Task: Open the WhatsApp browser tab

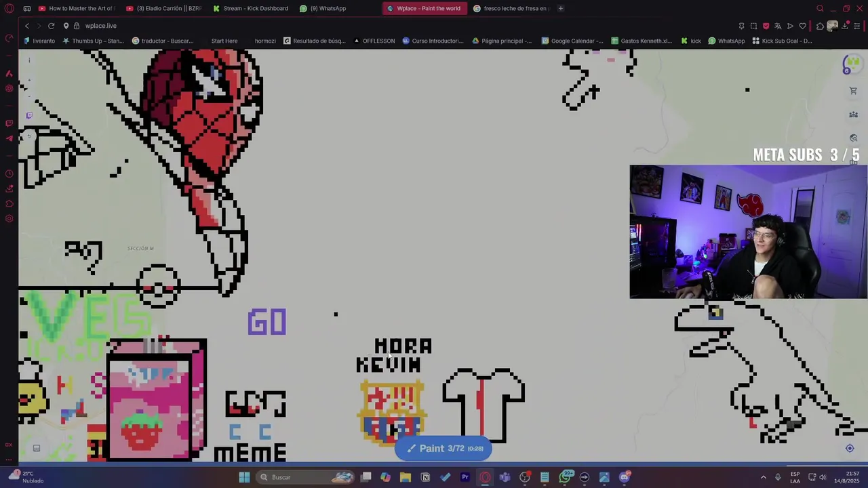Action: (x=337, y=8)
